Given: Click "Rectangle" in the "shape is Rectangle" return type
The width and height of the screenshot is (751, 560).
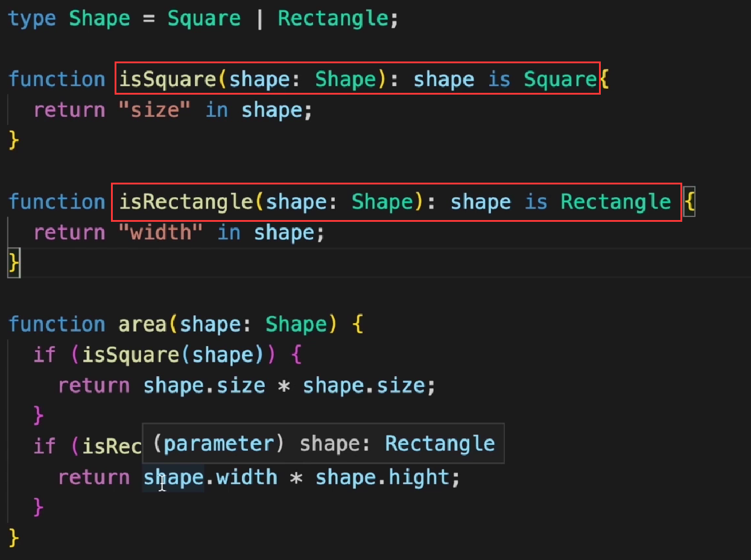Looking at the screenshot, I should coord(615,202).
